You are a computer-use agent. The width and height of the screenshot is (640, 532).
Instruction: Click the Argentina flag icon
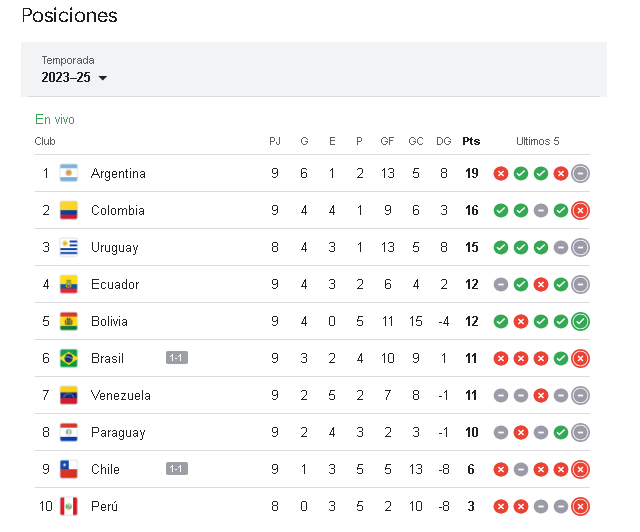pos(69,173)
